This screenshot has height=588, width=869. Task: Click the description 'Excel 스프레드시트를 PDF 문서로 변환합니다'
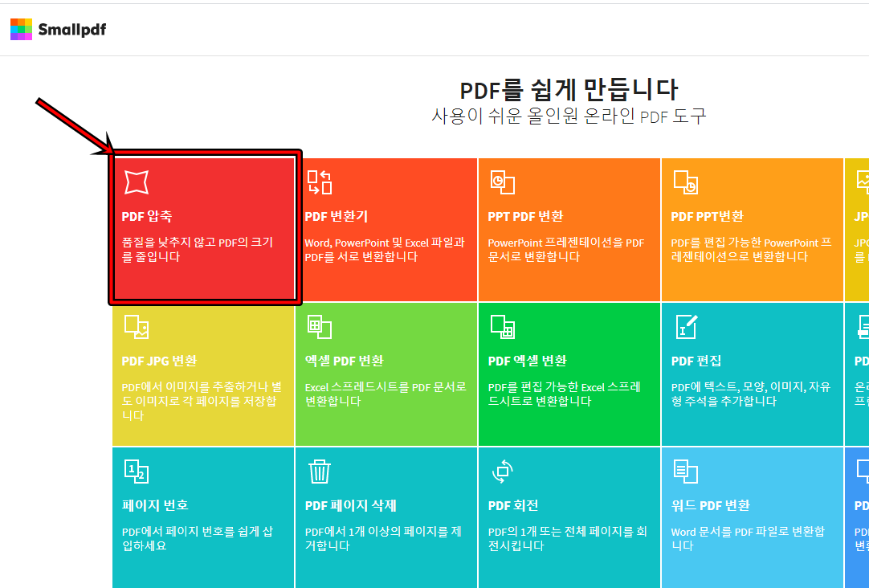[x=386, y=394]
